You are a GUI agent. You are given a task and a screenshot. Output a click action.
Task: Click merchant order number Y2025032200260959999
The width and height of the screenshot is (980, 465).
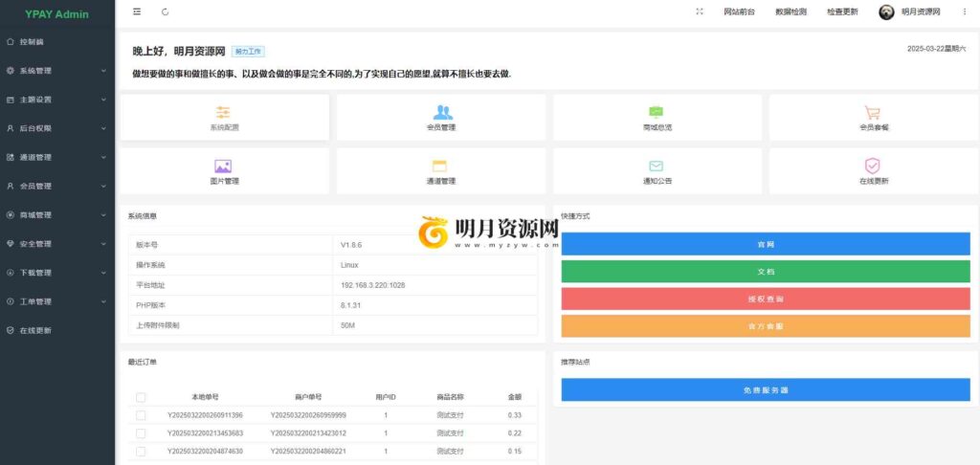point(308,415)
